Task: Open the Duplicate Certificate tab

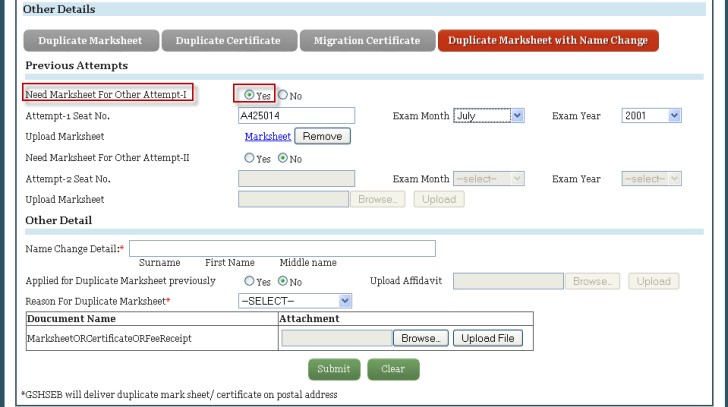Action: click(x=229, y=41)
